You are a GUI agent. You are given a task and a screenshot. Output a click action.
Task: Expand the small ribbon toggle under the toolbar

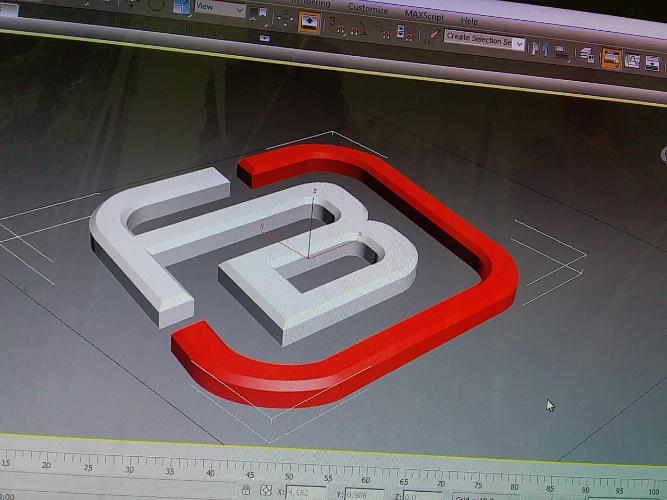tap(265, 38)
